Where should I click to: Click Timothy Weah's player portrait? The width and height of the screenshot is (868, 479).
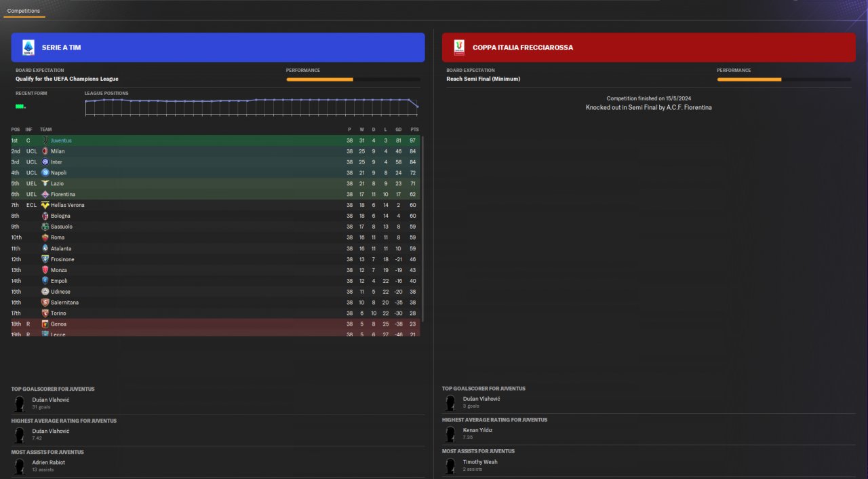450,465
